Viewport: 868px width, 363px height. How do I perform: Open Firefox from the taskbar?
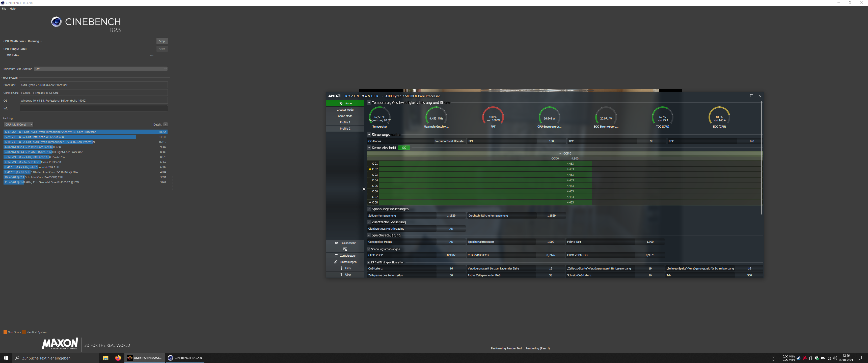tap(118, 358)
